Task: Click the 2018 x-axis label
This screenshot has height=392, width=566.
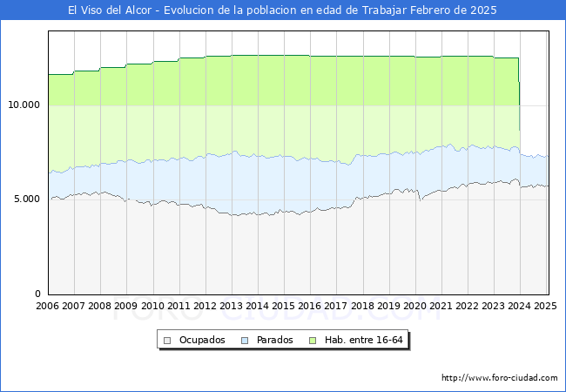Action: point(363,306)
